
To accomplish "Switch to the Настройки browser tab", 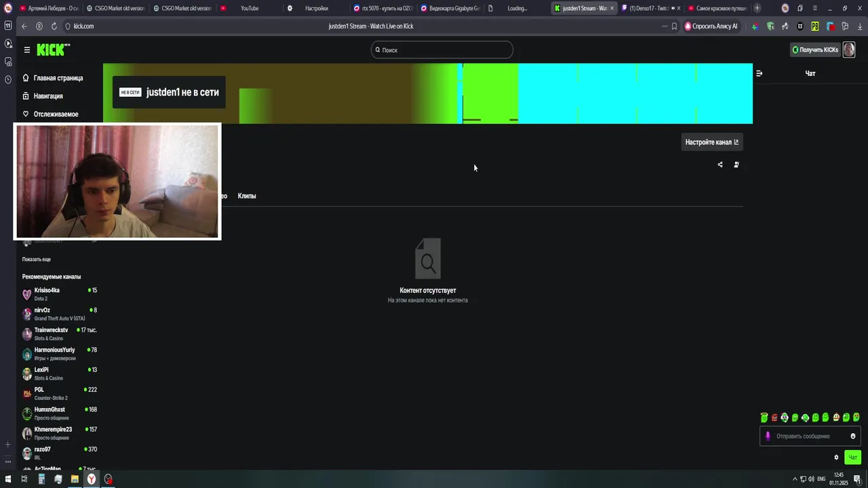I will pos(317,8).
